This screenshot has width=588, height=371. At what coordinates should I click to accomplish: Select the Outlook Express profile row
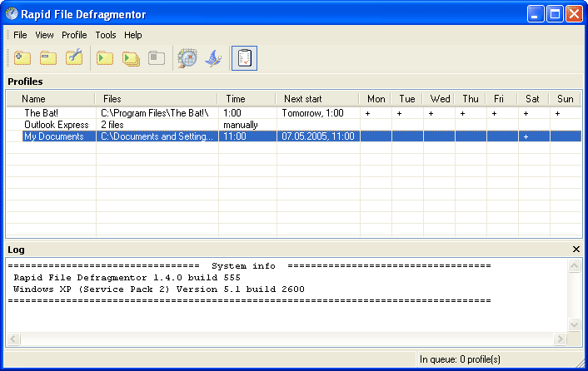[56, 125]
